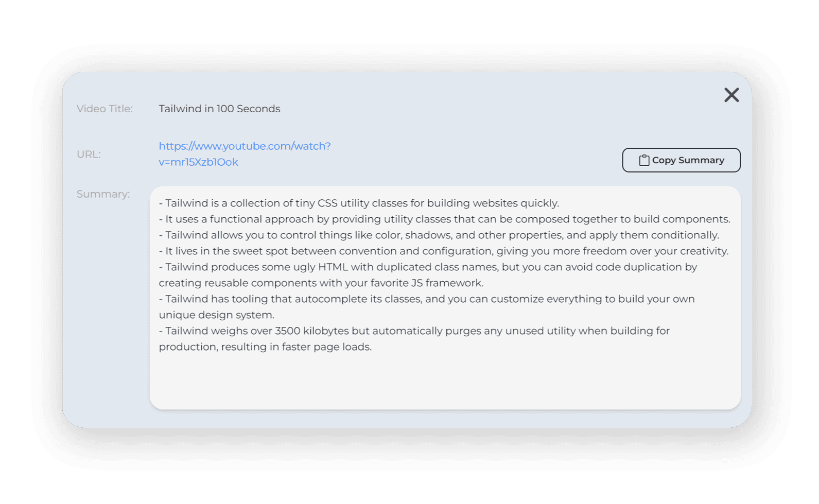Click the Video Title label

tap(104, 109)
